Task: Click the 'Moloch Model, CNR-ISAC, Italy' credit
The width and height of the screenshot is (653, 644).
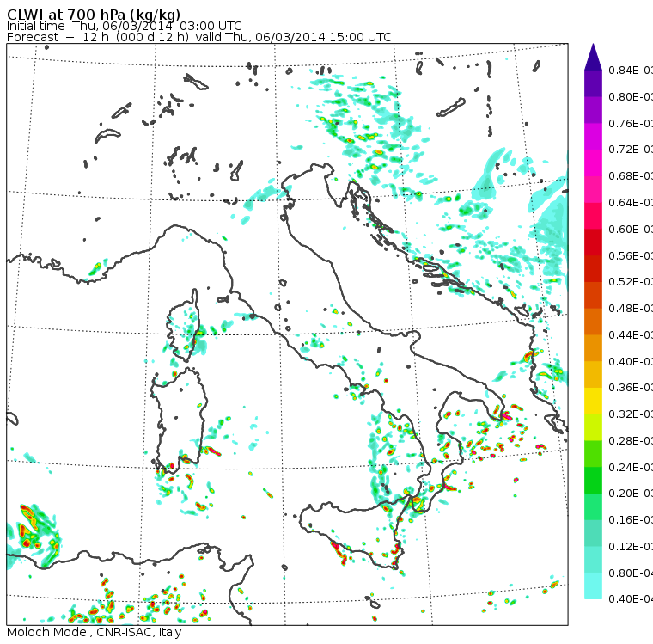Action: click(x=95, y=632)
